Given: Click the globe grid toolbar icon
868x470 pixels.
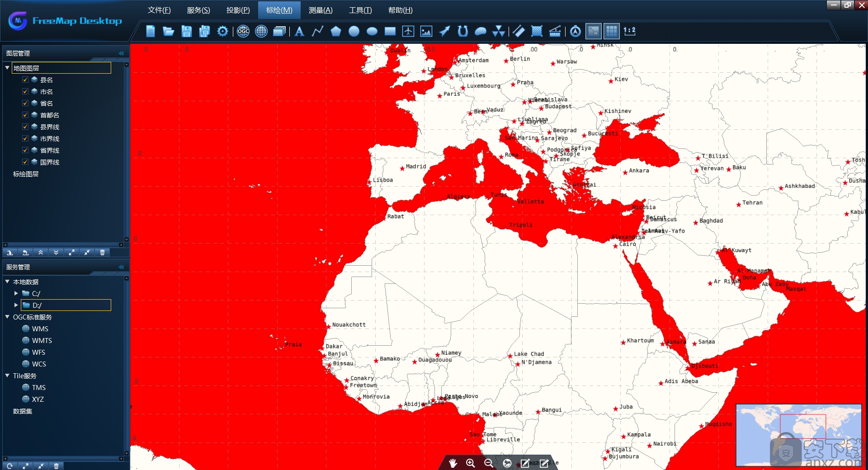Looking at the screenshot, I should (261, 31).
